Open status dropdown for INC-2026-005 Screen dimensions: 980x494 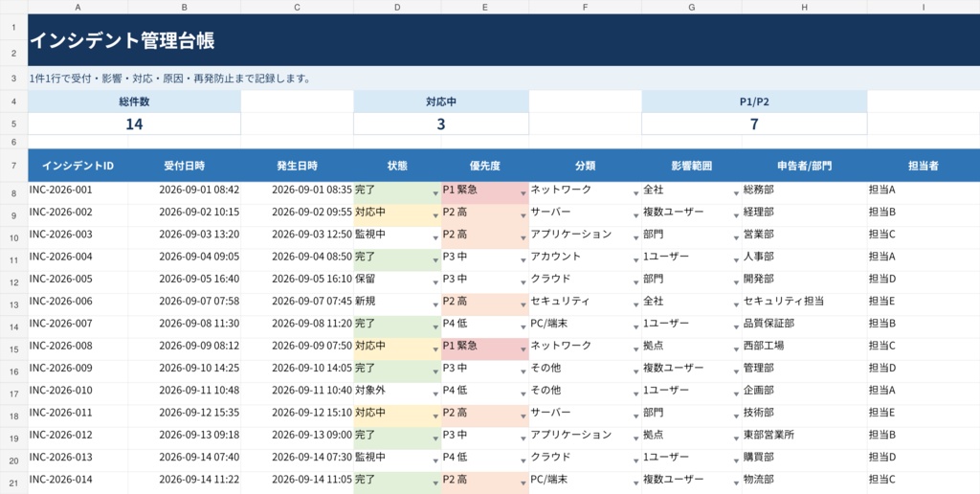coord(435,282)
